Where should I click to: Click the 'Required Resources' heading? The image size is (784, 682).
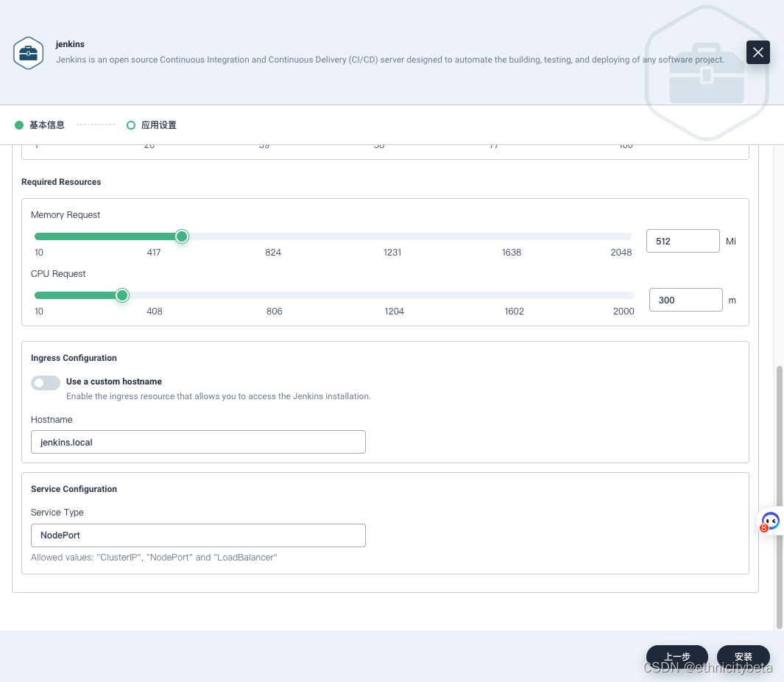click(61, 182)
